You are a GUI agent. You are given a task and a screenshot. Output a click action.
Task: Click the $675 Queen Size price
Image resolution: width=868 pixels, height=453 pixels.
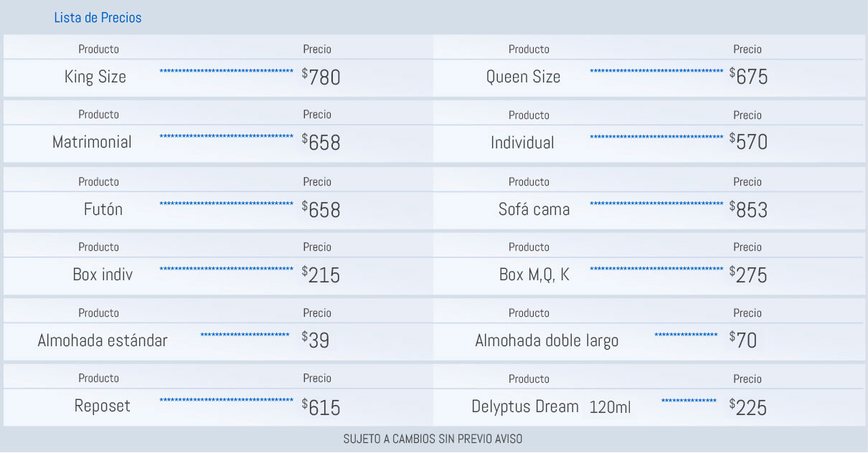coord(748,77)
